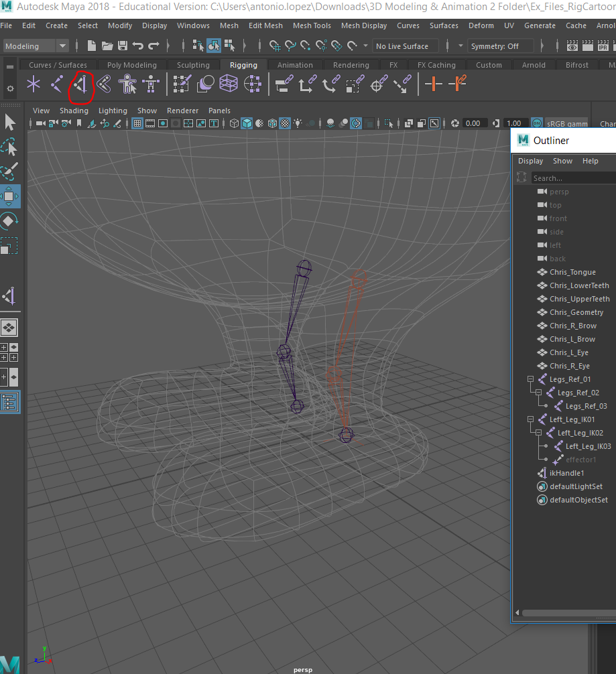Click the sRGB gamma control in the viewport bar
Image resolution: width=616 pixels, height=674 pixels.
[566, 123]
